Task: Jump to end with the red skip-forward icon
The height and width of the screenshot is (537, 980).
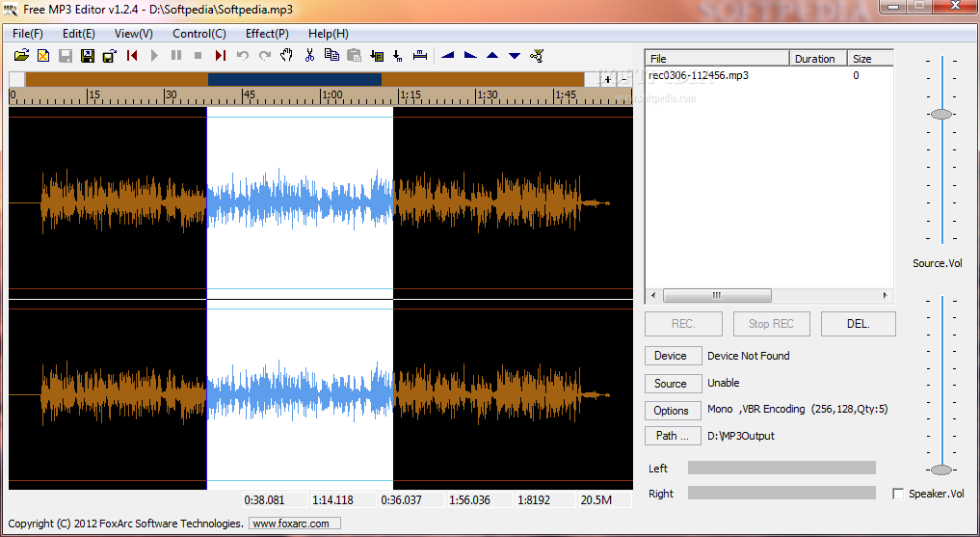Action: pos(220,56)
